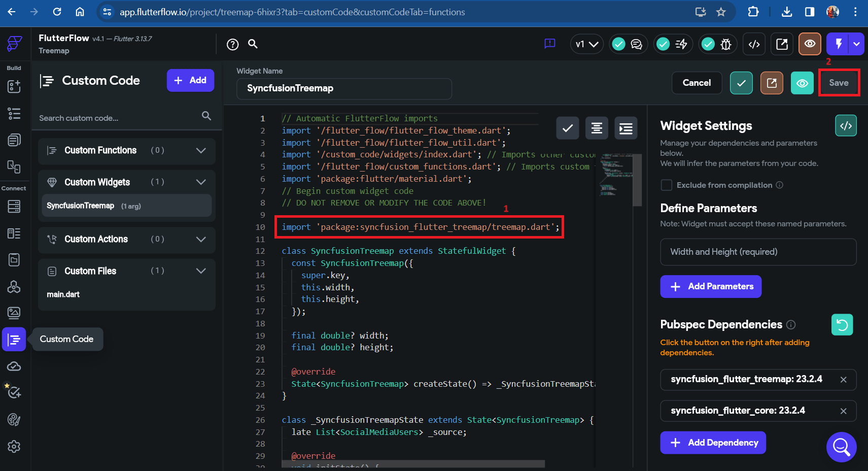Enable the Exclude from compilation checkbox
Screen dimensions: 868x471
667,185
